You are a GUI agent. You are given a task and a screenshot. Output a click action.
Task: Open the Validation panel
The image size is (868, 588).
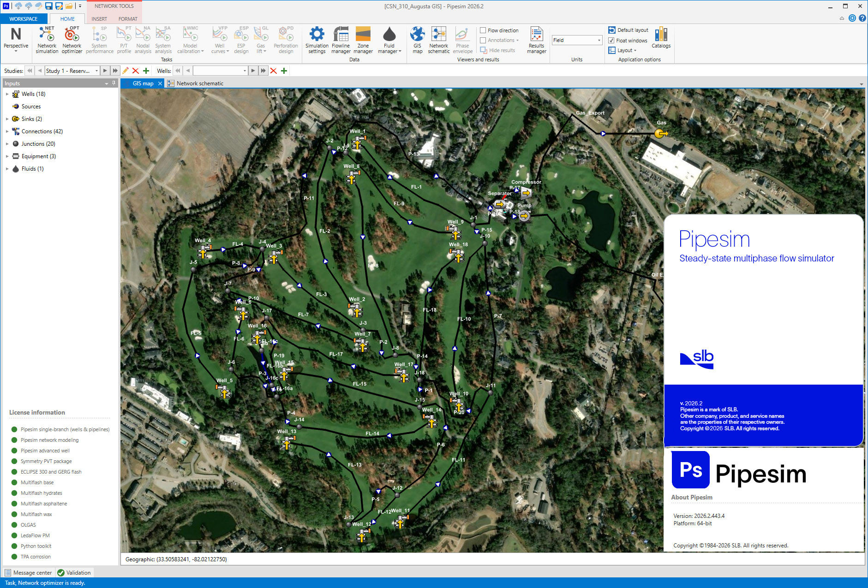point(74,573)
